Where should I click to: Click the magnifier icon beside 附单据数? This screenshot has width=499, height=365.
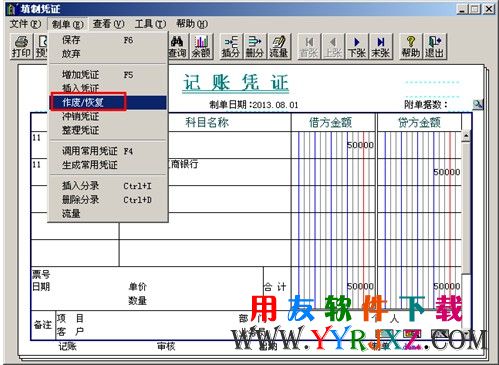click(477, 104)
